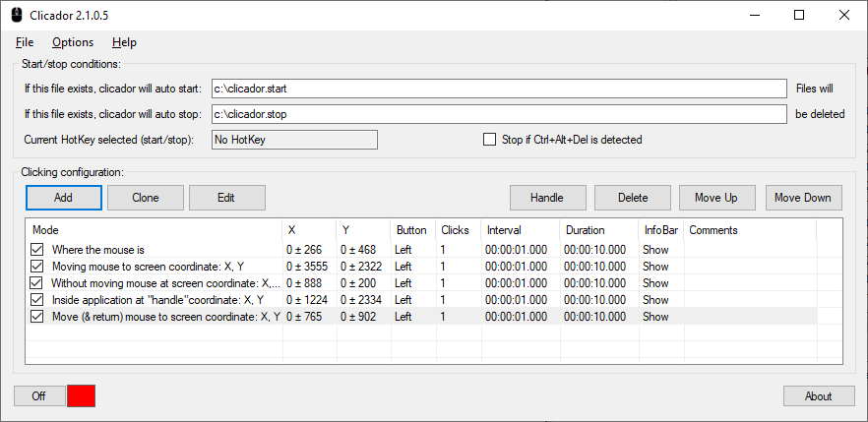Click Y value '0 ± 2334'
The width and height of the screenshot is (868, 422).
point(361,300)
